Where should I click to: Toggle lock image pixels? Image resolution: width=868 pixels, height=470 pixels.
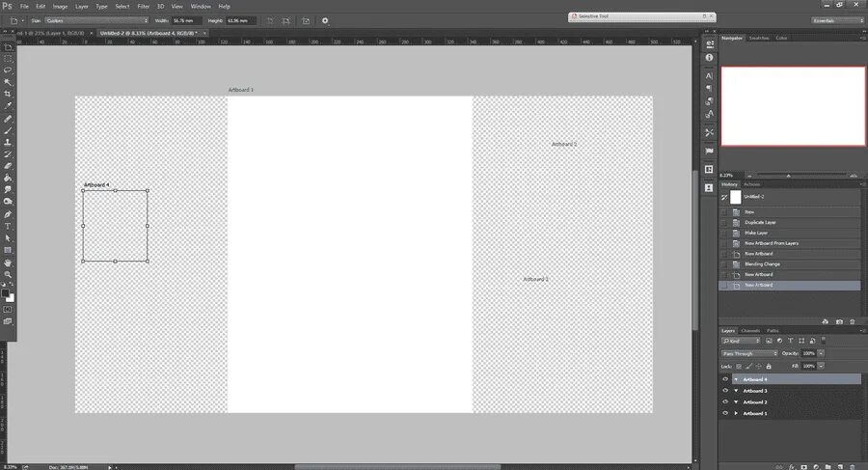click(x=748, y=367)
